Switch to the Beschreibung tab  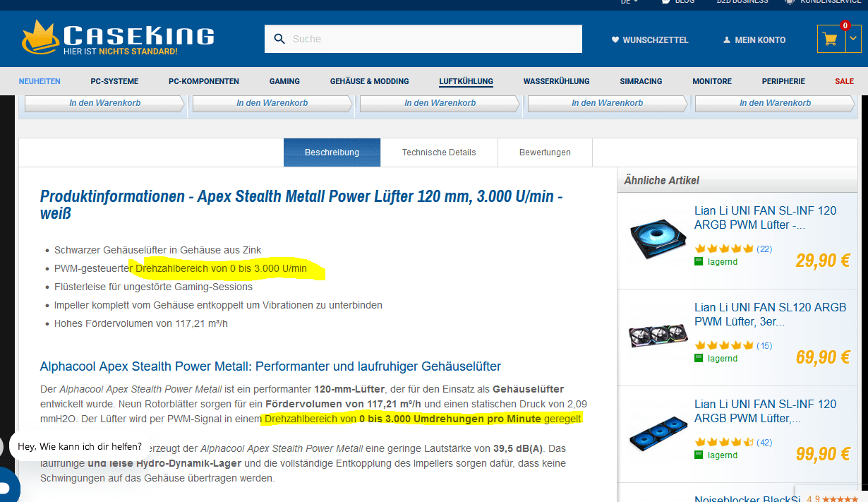click(332, 153)
